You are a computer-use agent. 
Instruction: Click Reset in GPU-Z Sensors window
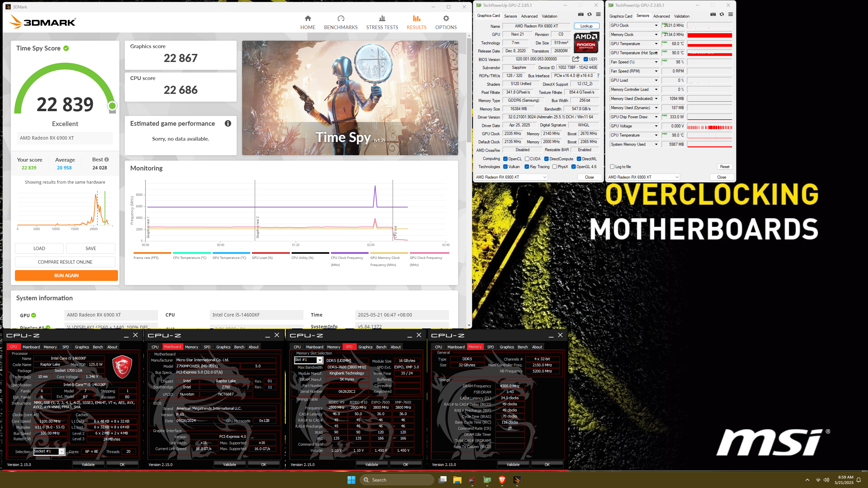coord(725,167)
